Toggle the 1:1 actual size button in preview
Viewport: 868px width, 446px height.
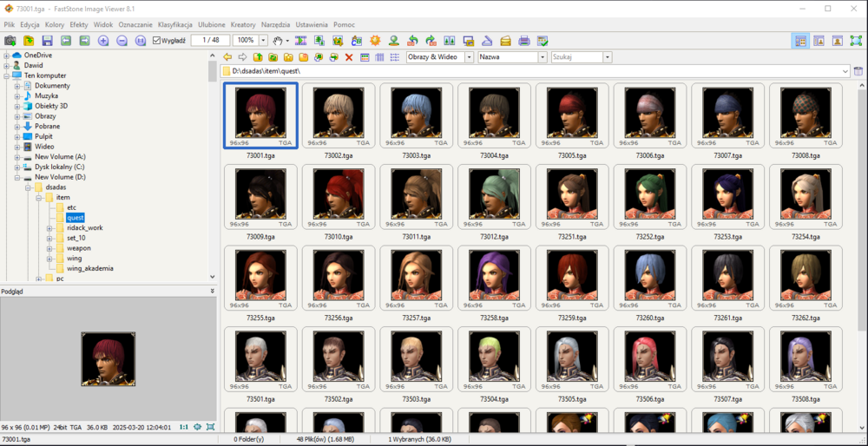coord(184,427)
